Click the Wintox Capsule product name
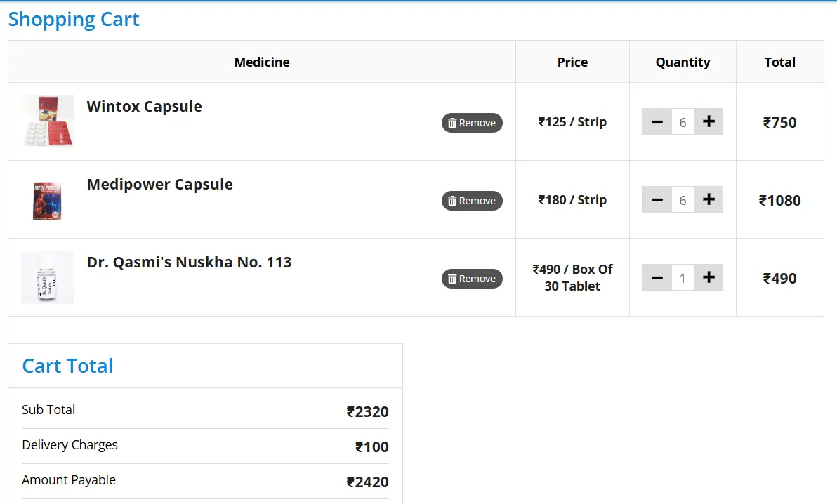Viewport: 837px width, 504px height. click(x=144, y=107)
